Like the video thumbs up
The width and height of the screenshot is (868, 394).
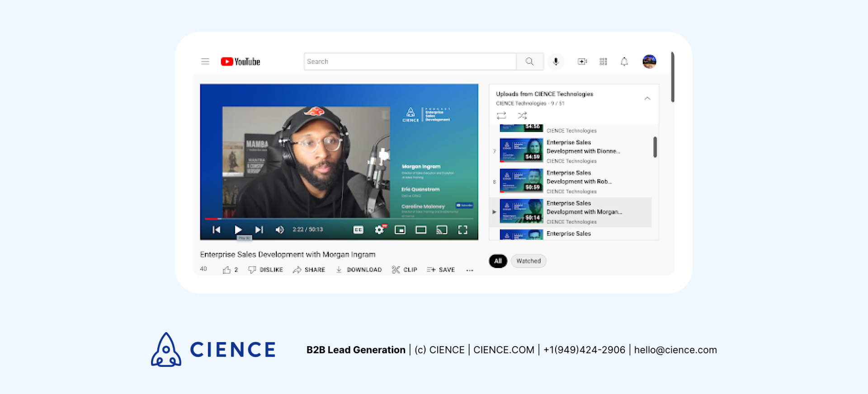tap(230, 270)
